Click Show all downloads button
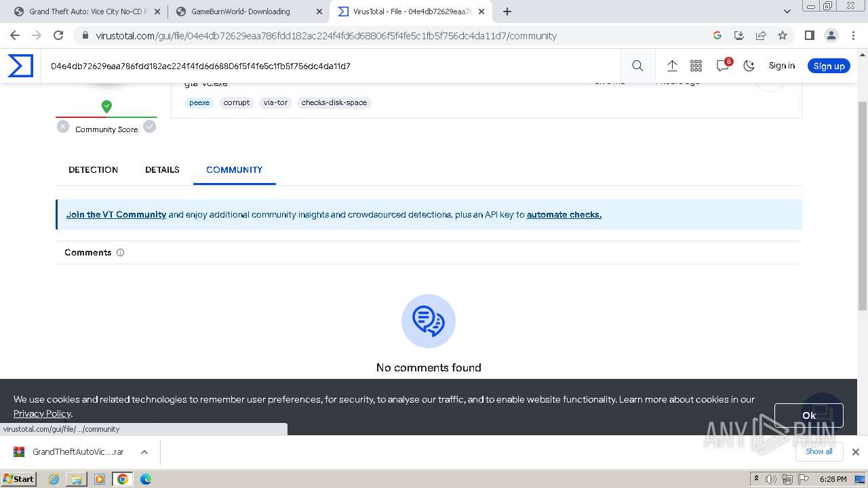868x488 pixels. (x=818, y=451)
